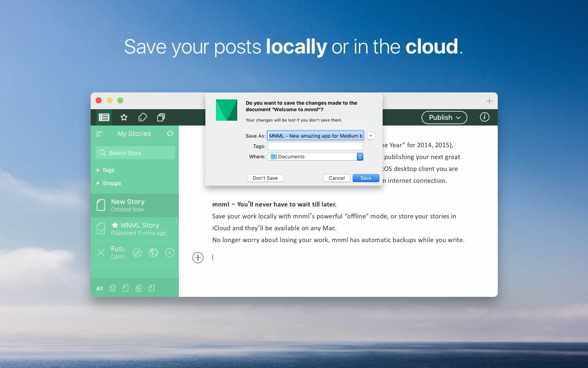588x368 pixels.
Task: Select the MNML Story item
Action: (135, 229)
